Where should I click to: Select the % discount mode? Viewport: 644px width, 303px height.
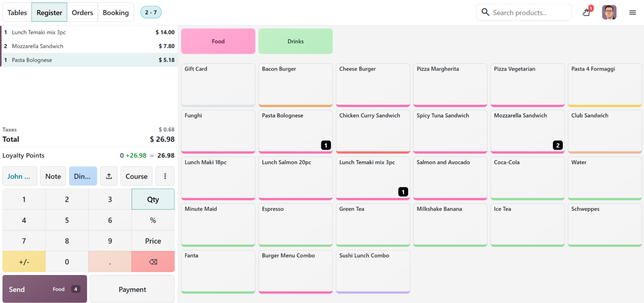click(x=153, y=220)
